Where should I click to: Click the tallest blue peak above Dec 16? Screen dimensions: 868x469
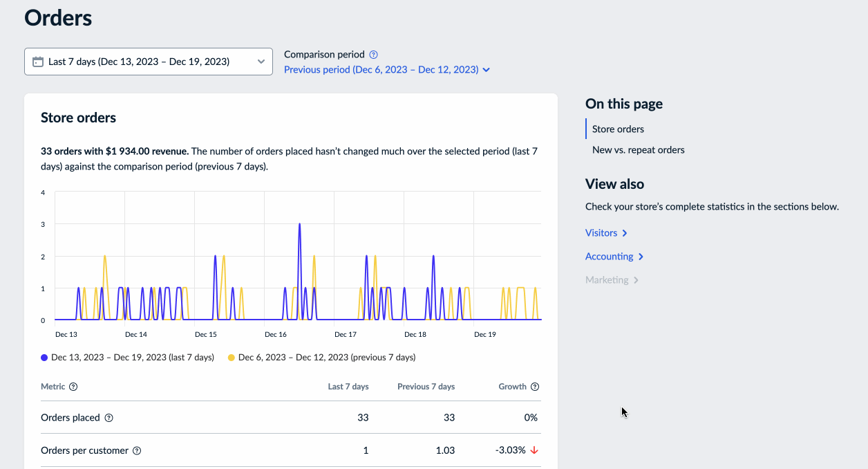pyautogui.click(x=299, y=224)
